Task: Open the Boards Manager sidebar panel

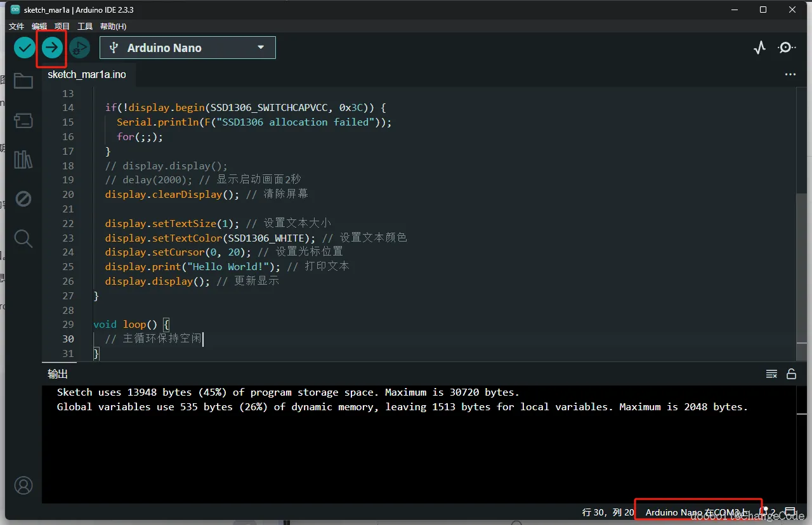Action: [23, 120]
